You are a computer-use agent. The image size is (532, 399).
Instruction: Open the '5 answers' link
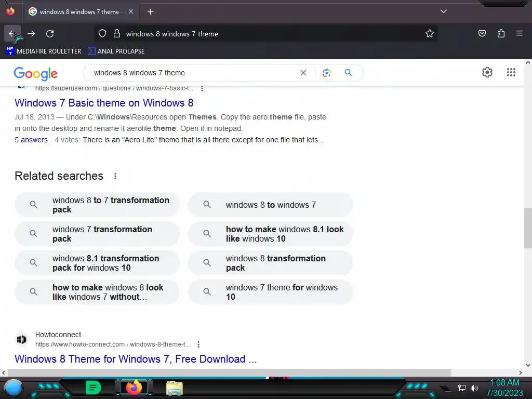point(31,140)
